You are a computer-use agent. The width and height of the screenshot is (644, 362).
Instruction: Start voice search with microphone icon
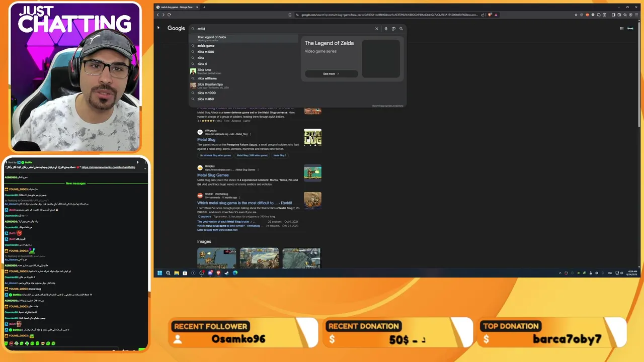pos(386,29)
